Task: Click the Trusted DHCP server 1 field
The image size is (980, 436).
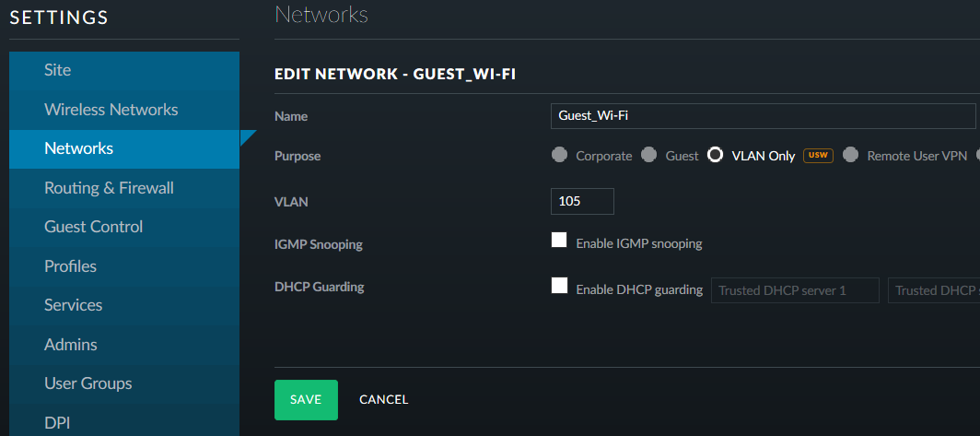Action: tap(795, 290)
